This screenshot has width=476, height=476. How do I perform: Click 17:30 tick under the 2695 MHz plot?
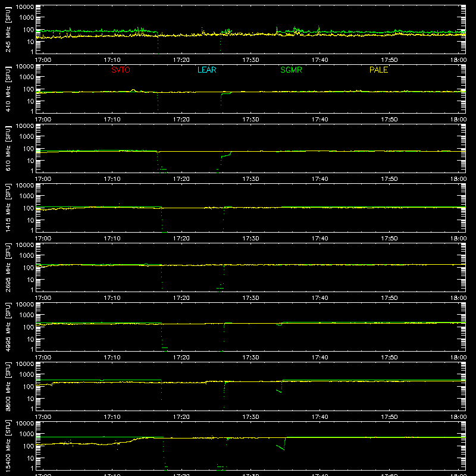[250, 298]
